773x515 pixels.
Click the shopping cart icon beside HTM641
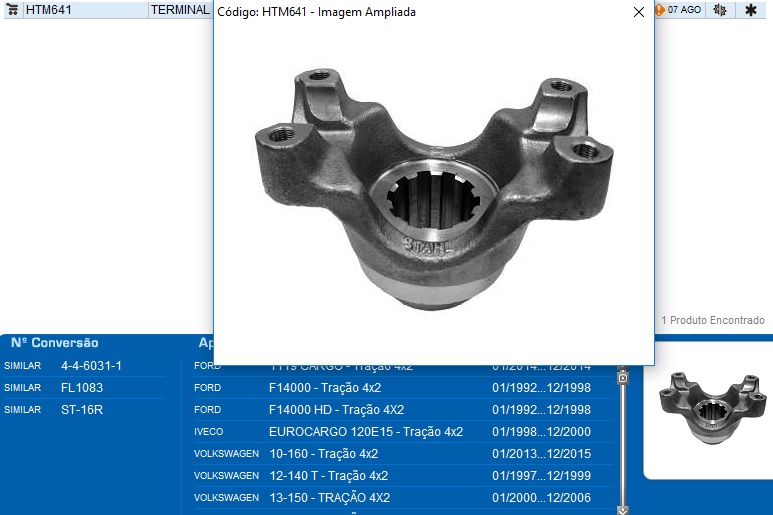click(x=13, y=10)
